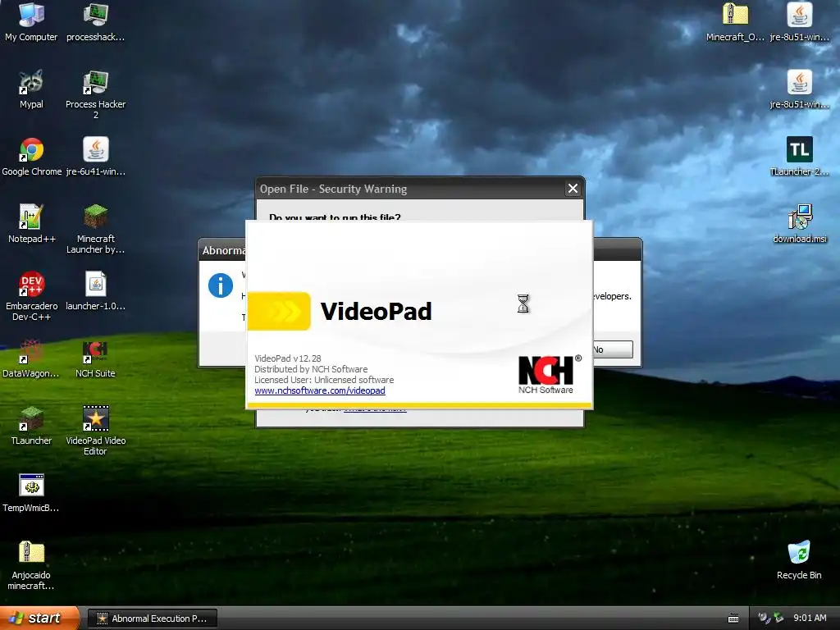840x630 pixels.
Task: Click the yellow VideoPad arrow logo
Action: [279, 311]
